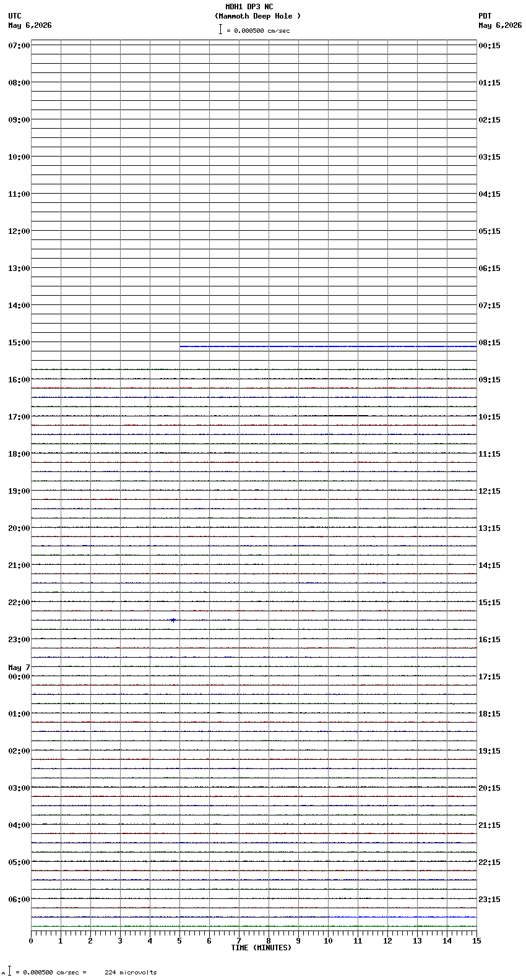The image size is (526, 980).
Task: Click the blue trace segment at the 06:30 row
Action: tap(402, 917)
